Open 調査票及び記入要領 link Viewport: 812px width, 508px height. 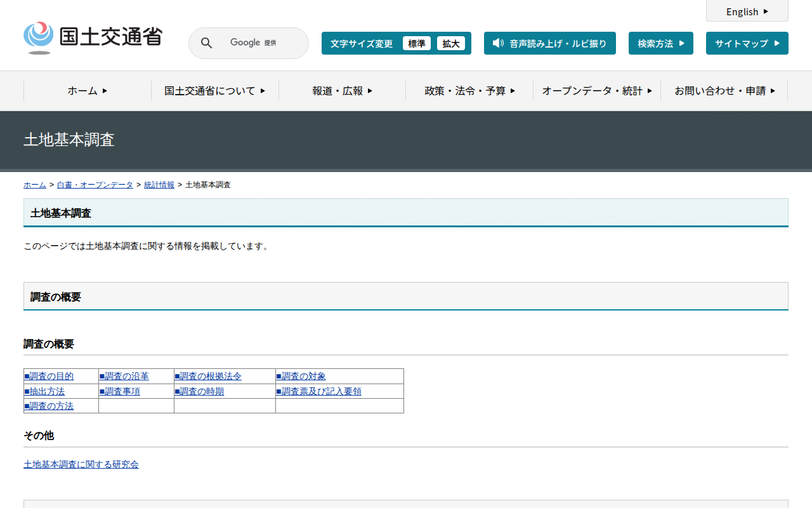[320, 392]
